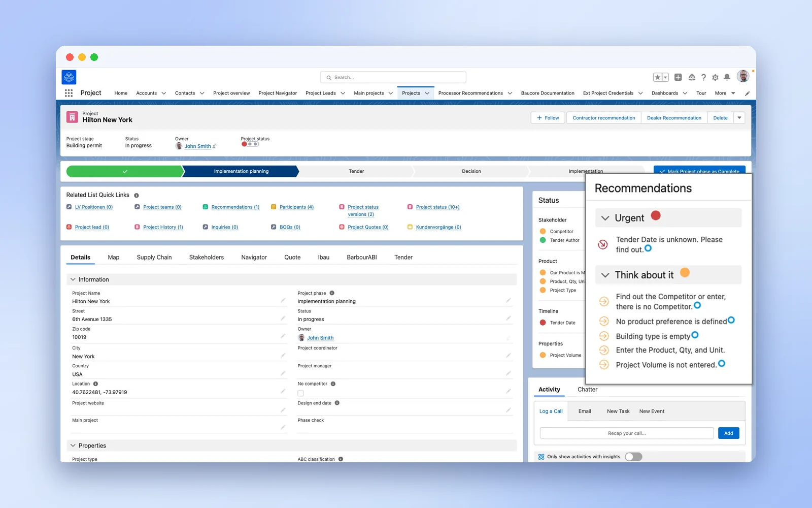Click the Salesforce app logo icon
Image resolution: width=812 pixels, height=508 pixels.
tap(69, 77)
